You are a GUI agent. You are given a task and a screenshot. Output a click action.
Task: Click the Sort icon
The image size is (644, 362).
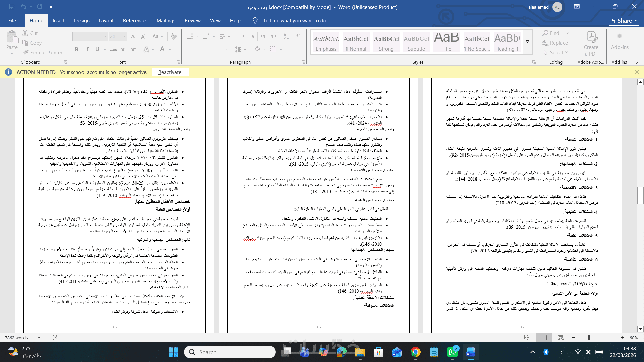pyautogui.click(x=286, y=36)
